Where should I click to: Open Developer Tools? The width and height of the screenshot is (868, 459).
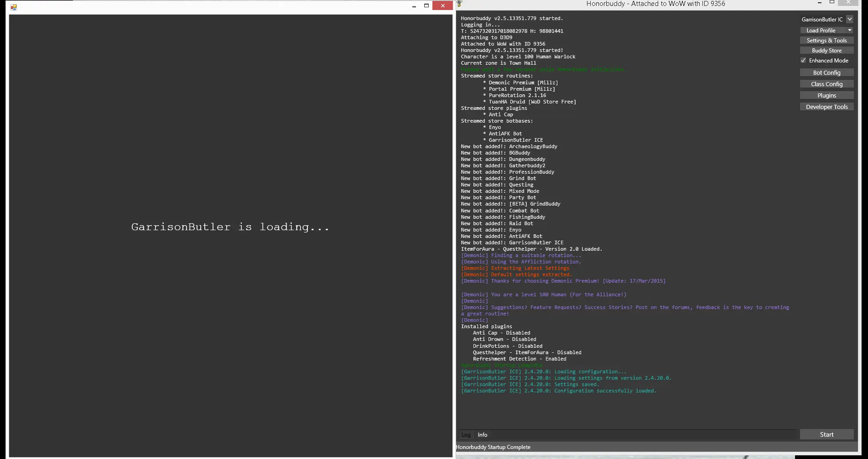pos(826,107)
